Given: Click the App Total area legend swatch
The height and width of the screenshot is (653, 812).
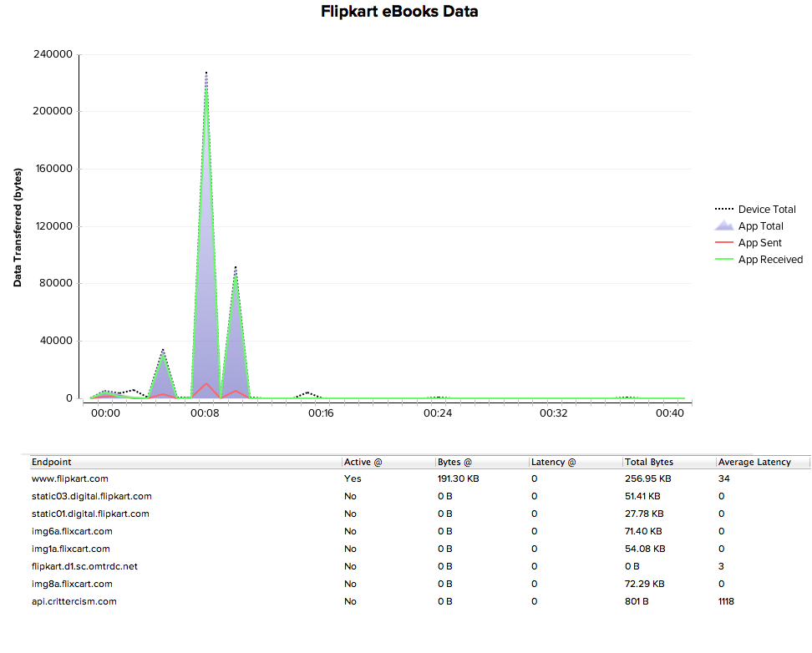Looking at the screenshot, I should (724, 225).
